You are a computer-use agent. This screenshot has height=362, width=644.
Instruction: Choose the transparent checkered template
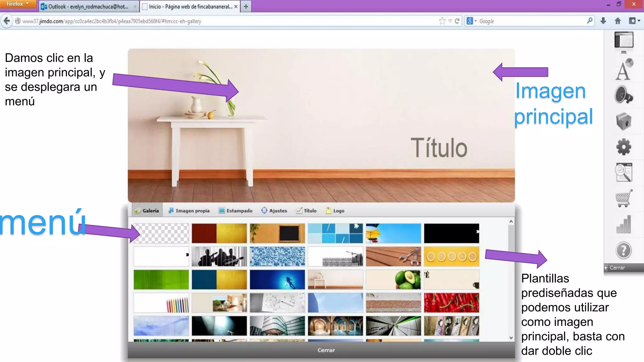pyautogui.click(x=161, y=233)
